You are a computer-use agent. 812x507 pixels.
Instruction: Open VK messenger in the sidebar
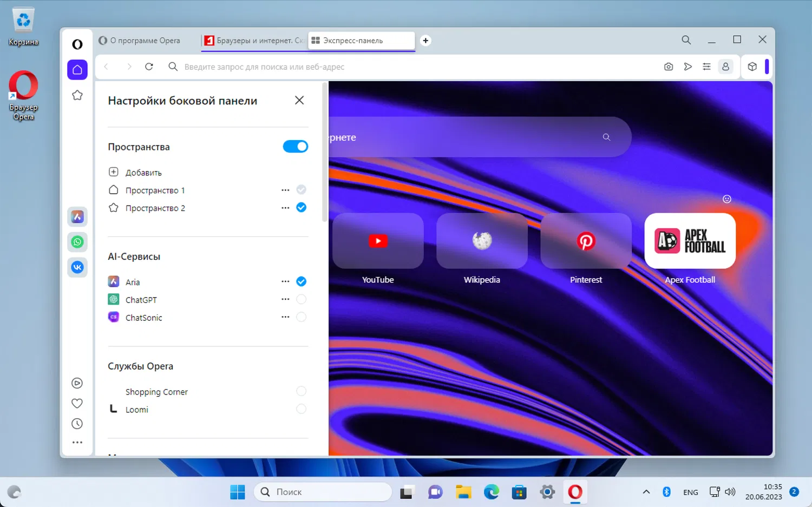tap(77, 267)
